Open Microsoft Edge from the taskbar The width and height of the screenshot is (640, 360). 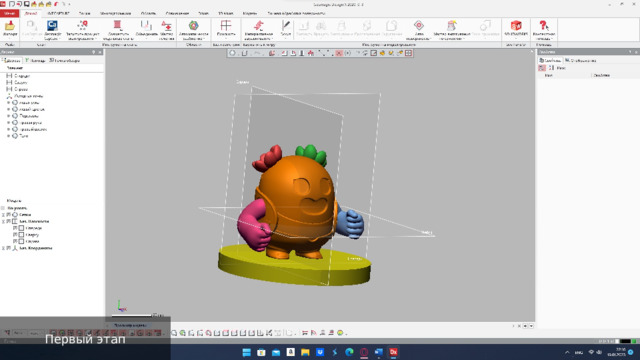[x=349, y=352]
